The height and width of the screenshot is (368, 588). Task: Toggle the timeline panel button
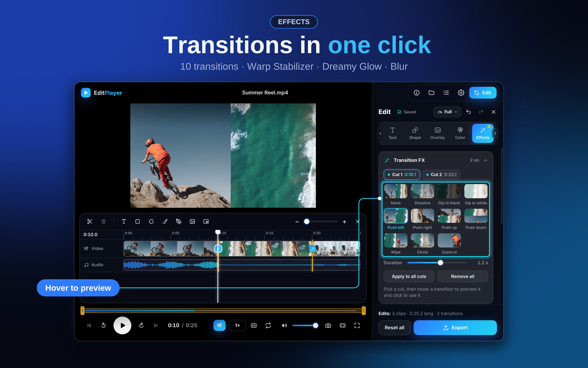coord(219,325)
